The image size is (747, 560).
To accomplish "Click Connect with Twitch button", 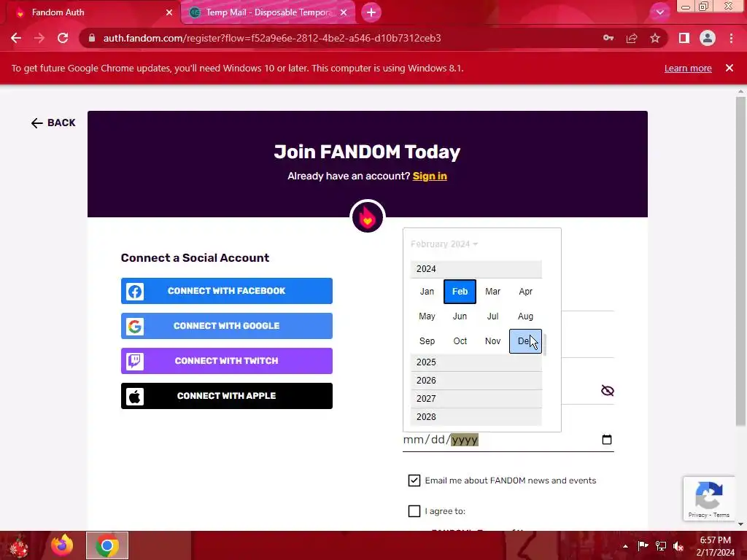I will click(x=227, y=361).
